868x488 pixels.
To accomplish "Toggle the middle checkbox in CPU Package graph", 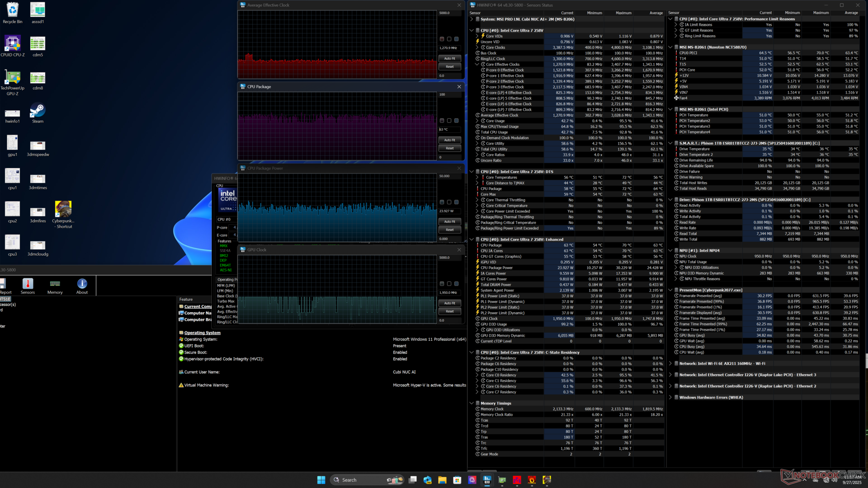I will (x=449, y=121).
